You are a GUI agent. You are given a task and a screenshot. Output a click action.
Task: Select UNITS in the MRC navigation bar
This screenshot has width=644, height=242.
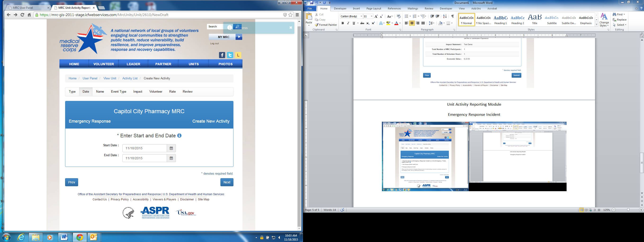[x=194, y=64]
